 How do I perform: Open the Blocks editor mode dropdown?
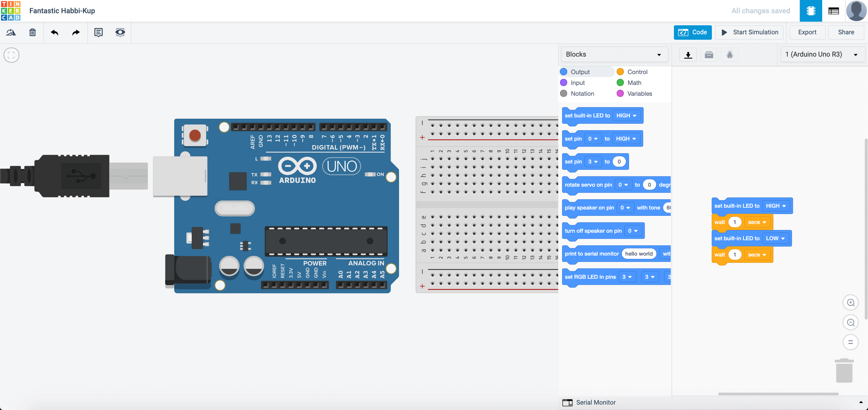(x=614, y=54)
